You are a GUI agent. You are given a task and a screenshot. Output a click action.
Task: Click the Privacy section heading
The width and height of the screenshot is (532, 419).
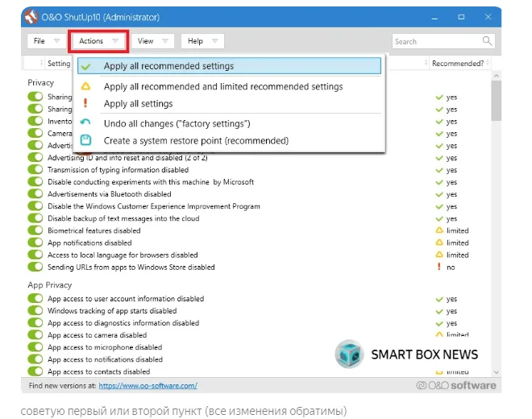[41, 82]
